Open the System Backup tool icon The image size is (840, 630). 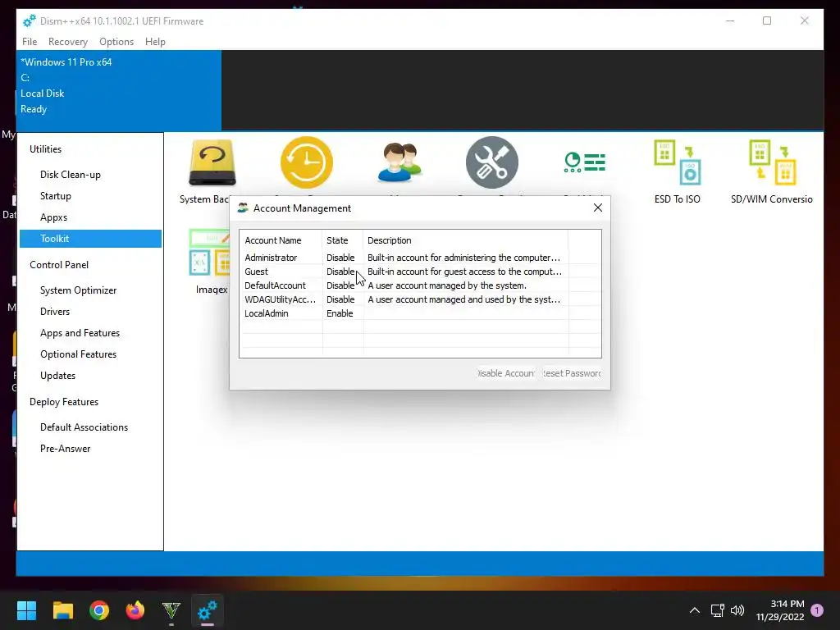pos(212,163)
